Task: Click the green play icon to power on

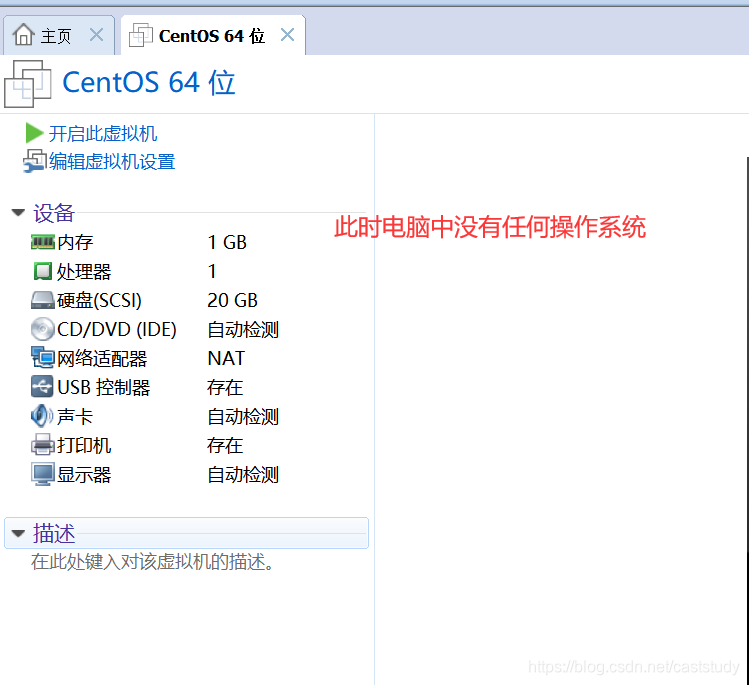Action: 34,133
